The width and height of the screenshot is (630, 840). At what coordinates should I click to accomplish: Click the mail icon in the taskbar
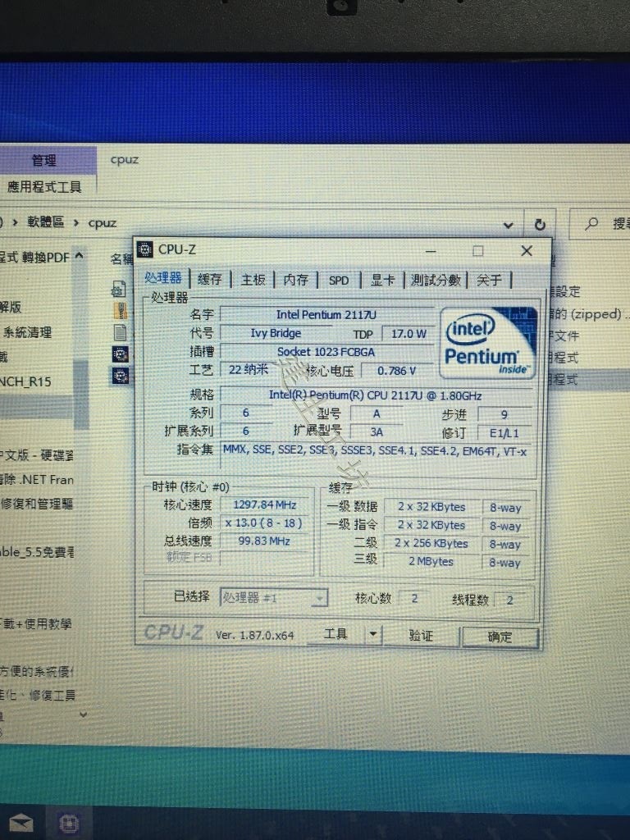point(21,823)
